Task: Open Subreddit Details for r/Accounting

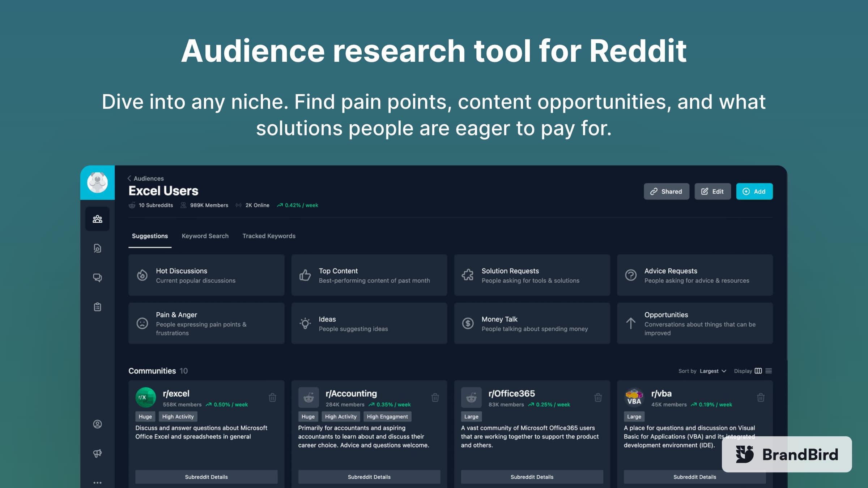Action: click(x=369, y=477)
